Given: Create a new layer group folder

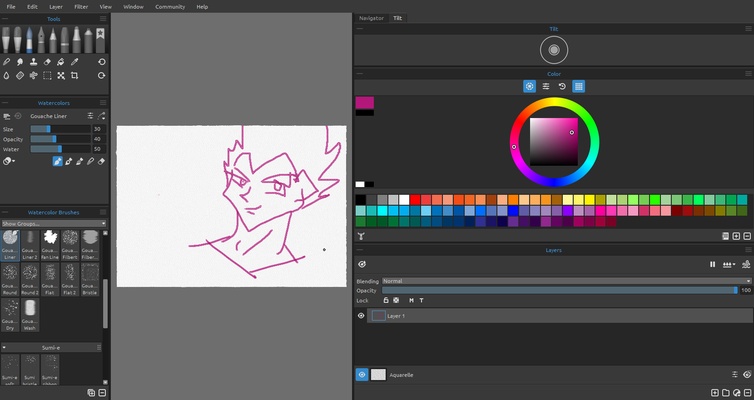Looking at the screenshot, I should [x=726, y=393].
